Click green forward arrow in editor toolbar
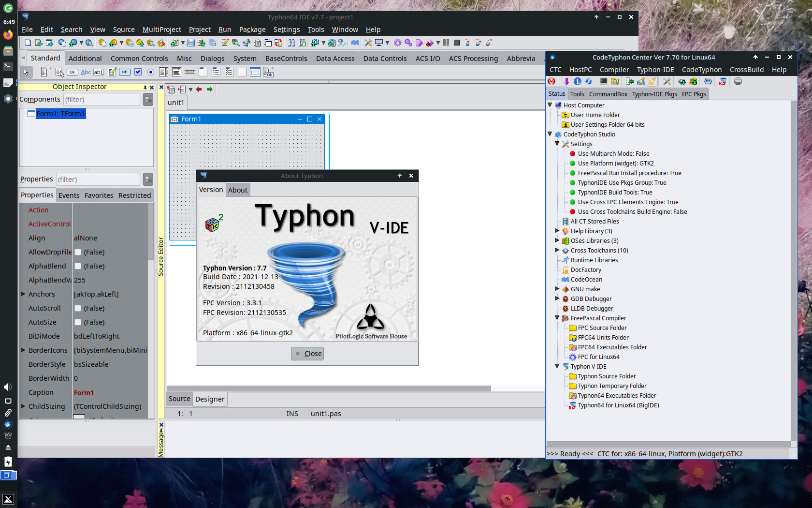 209,89
